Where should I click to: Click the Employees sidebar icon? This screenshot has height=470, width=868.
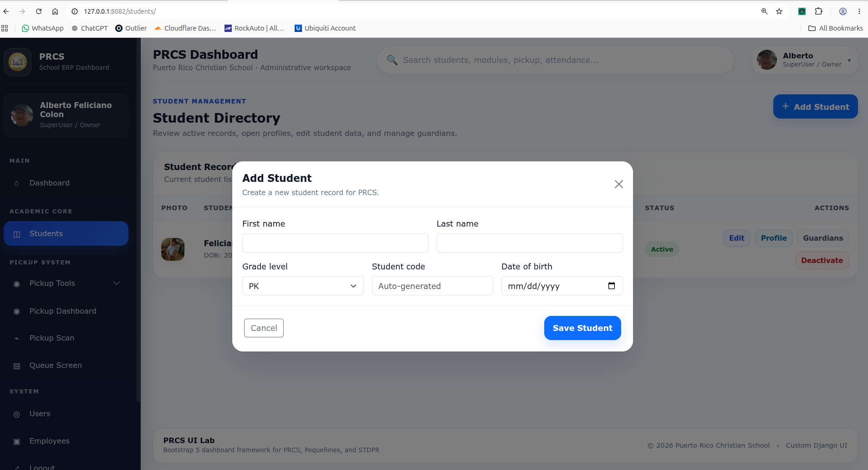tap(17, 441)
